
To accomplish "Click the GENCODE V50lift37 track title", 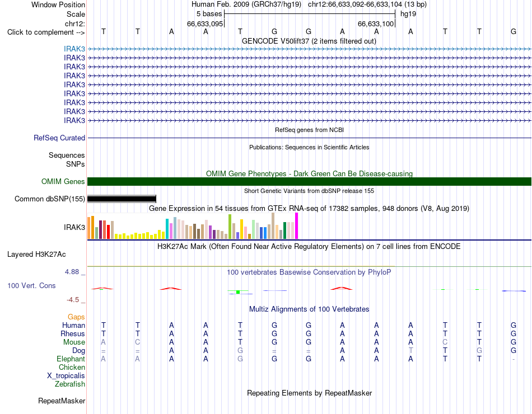I will click(x=309, y=41).
